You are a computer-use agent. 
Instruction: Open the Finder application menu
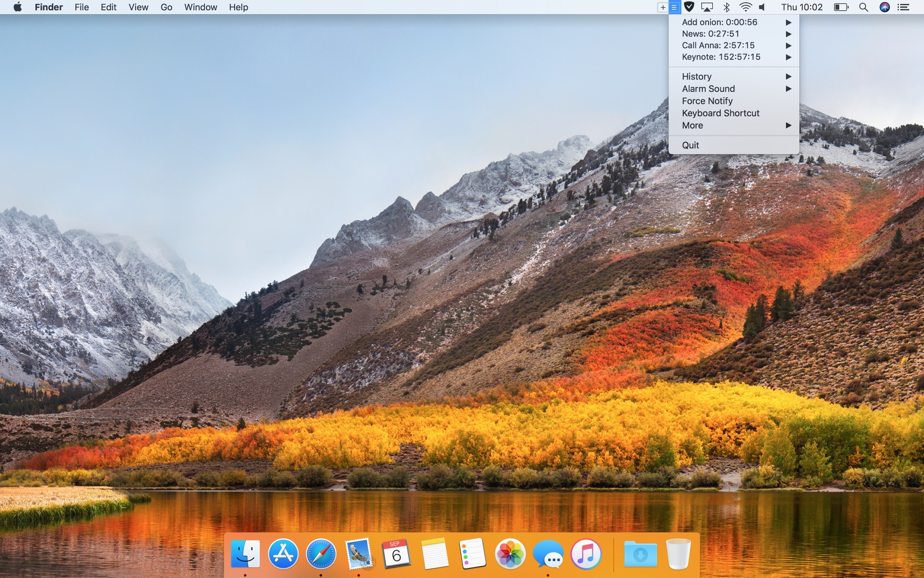[x=49, y=7]
